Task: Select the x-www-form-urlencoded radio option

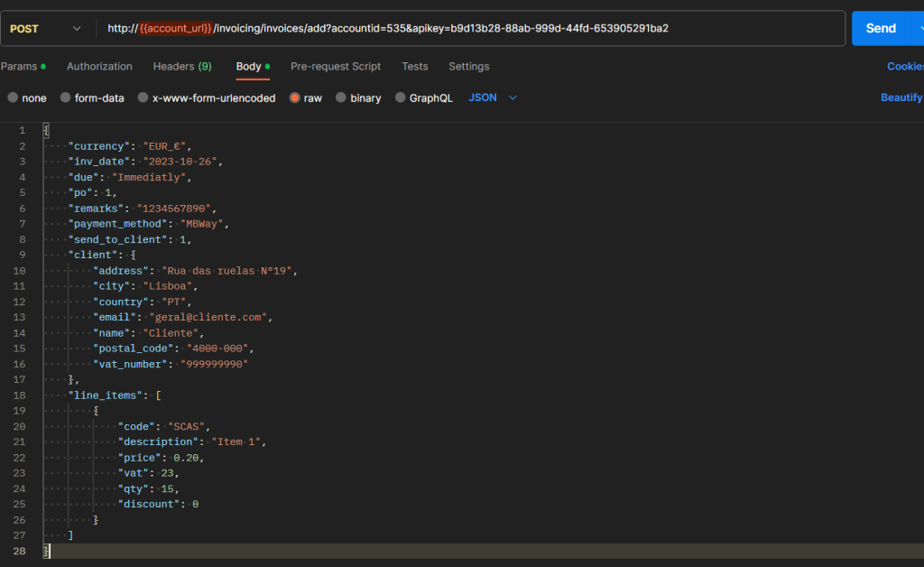Action: (143, 98)
